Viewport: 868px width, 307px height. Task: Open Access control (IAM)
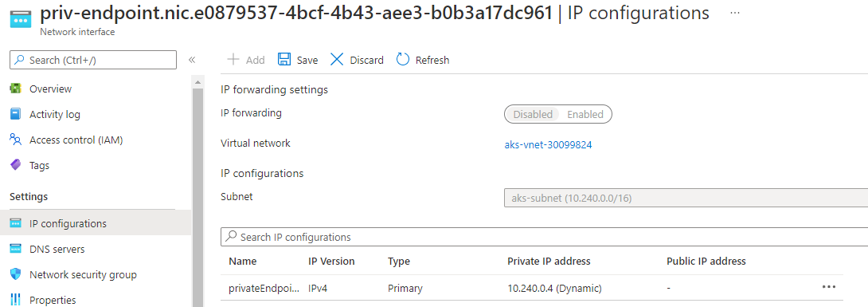pyautogui.click(x=76, y=140)
